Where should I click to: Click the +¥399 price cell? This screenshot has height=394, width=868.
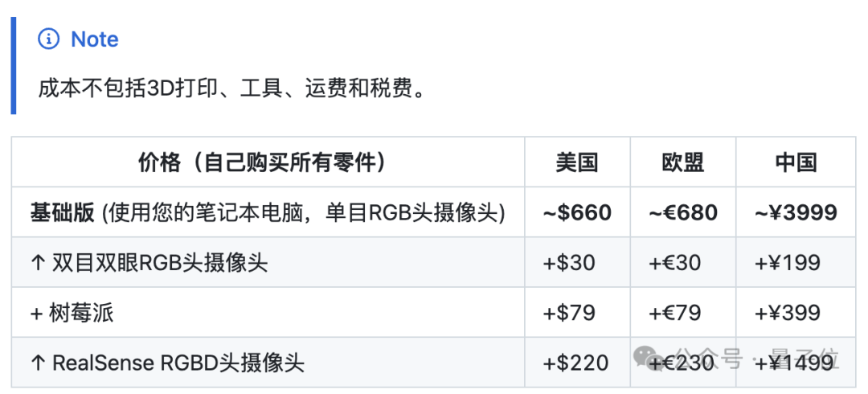pos(788,312)
